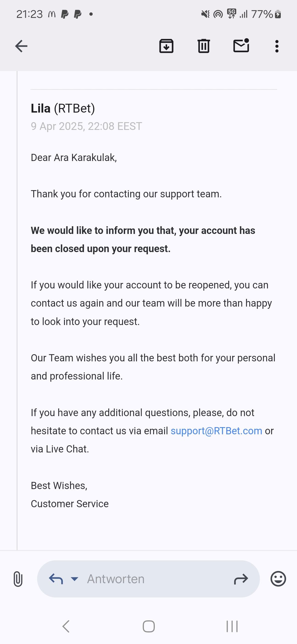Expand the reply type dropdown arrow
297x644 pixels.
(75, 579)
